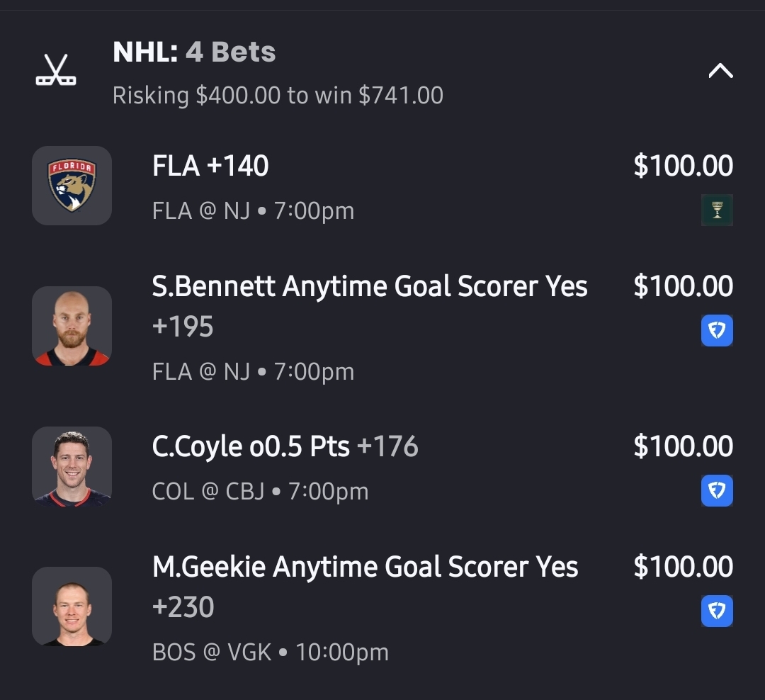Tap Risking $400.00 to win $741.00 summary

278,96
